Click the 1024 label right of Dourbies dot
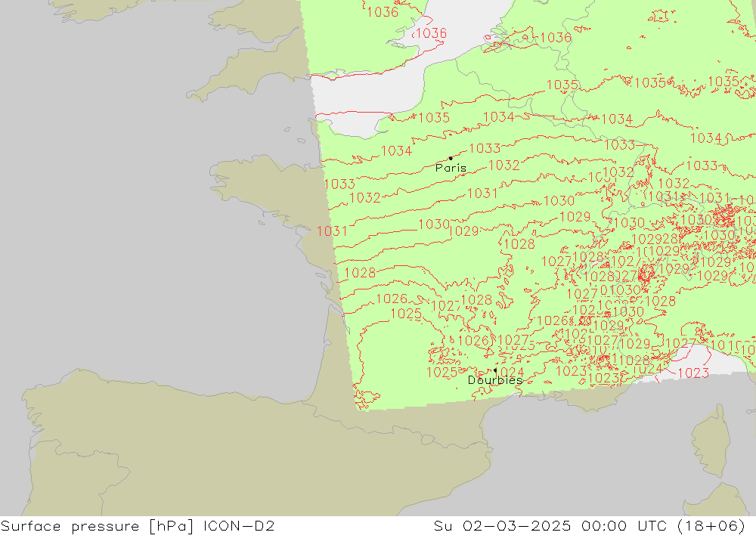Image resolution: width=756 pixels, height=554 pixels. [x=509, y=372]
